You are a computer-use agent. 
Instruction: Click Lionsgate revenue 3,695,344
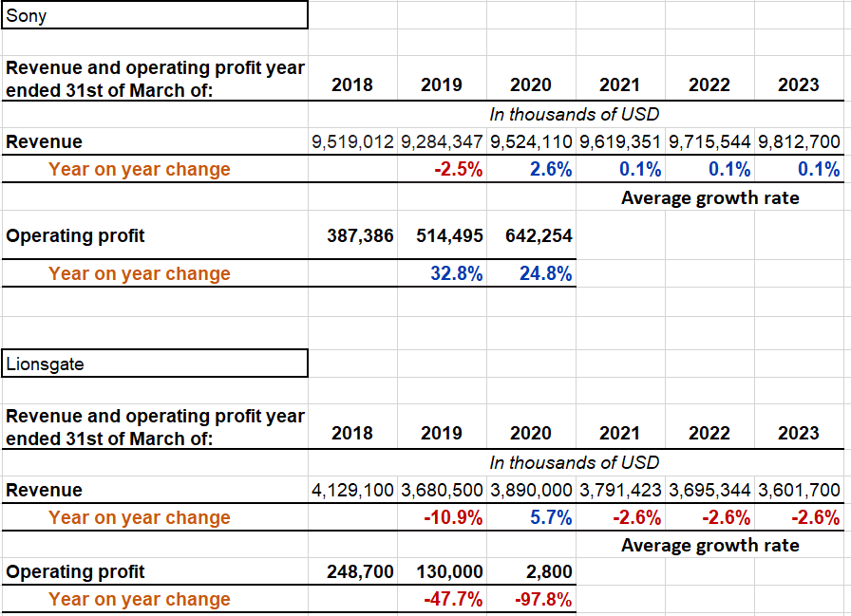coord(709,490)
